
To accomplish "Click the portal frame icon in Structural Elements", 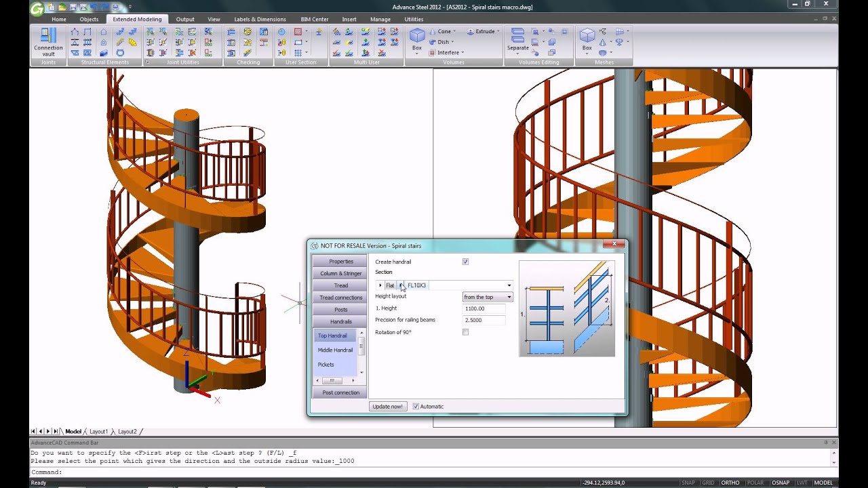I will coord(87,31).
